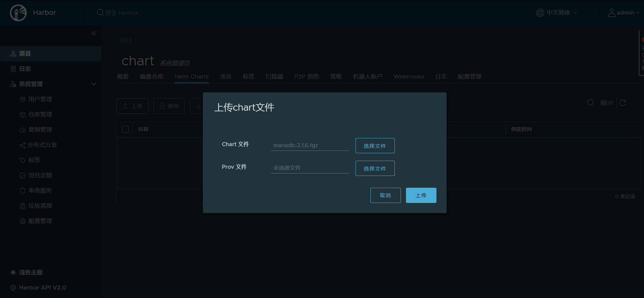Click the refresh icon above chart table
Viewport: 644px width, 298px height.
[623, 103]
